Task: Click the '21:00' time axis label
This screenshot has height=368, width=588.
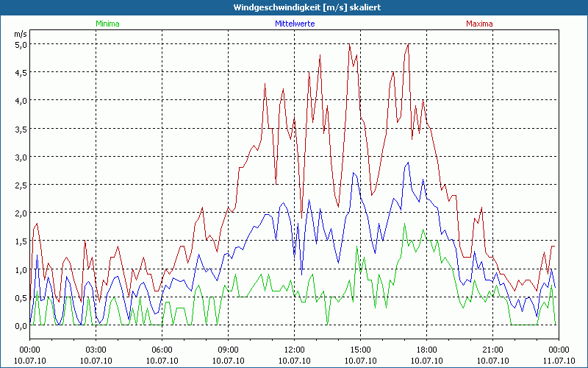Action: (492, 350)
